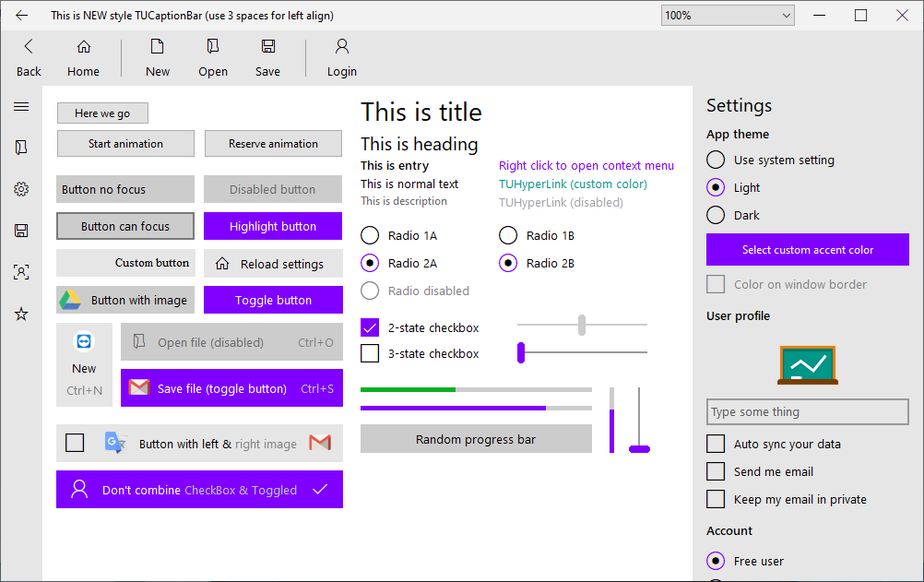Click the star favorite icon in sidebar

tap(21, 314)
